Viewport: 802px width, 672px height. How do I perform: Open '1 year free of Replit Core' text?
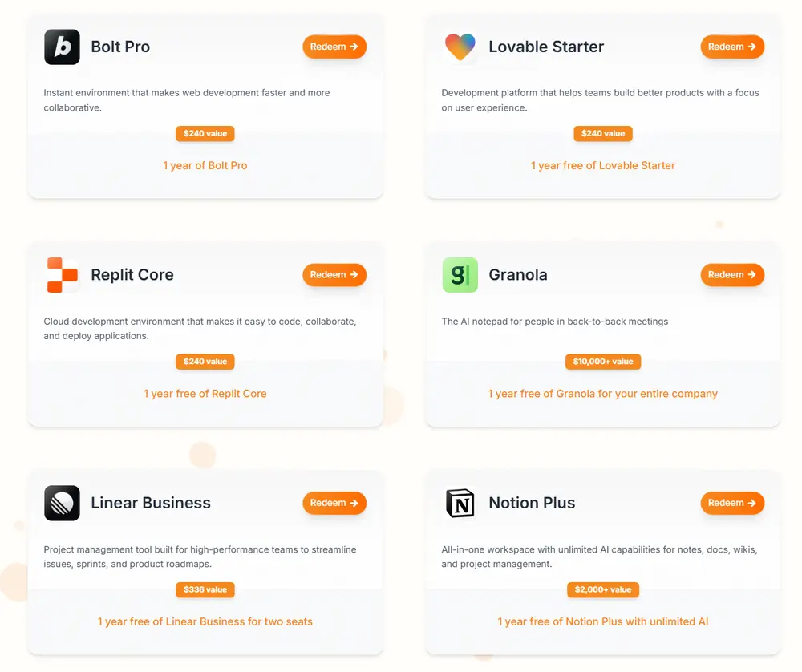pyautogui.click(x=205, y=394)
